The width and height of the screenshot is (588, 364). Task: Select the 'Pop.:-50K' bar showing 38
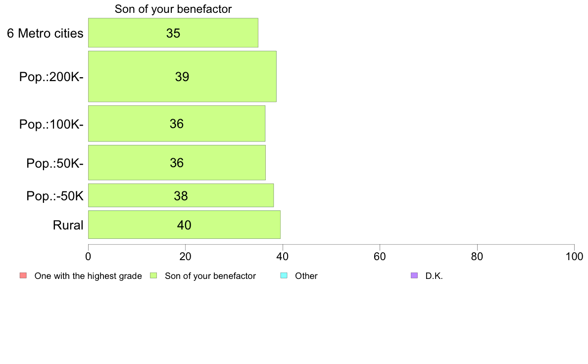click(181, 195)
